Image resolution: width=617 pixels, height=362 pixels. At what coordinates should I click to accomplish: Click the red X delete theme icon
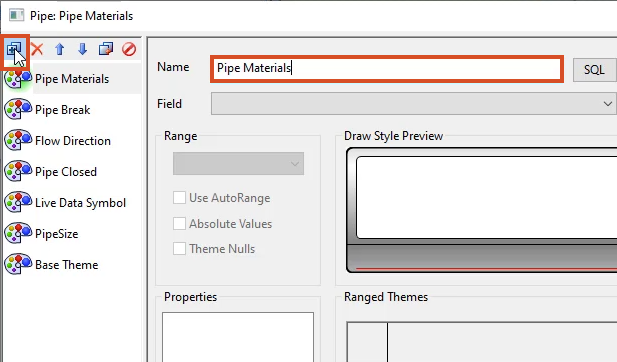(x=37, y=49)
